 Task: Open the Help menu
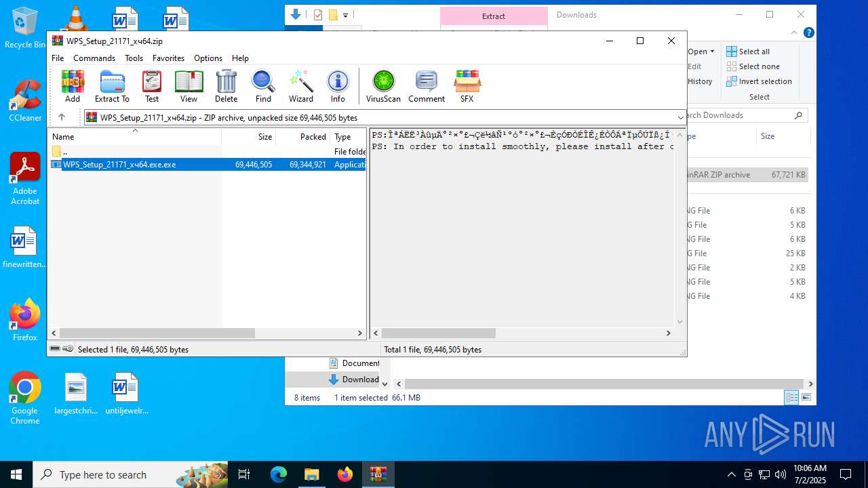(240, 58)
